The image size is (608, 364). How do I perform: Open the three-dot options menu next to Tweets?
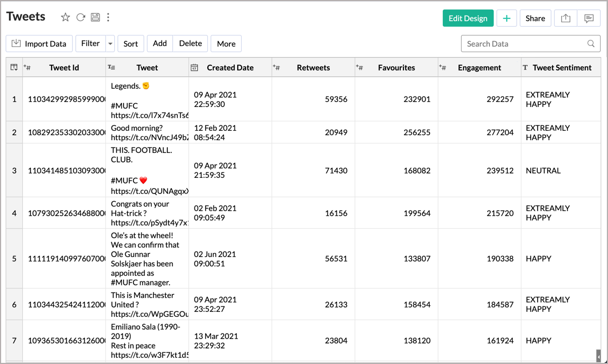tap(108, 17)
